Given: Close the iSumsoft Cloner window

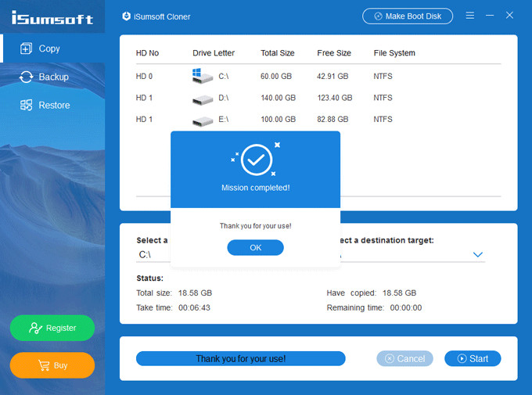Looking at the screenshot, I should [509, 16].
